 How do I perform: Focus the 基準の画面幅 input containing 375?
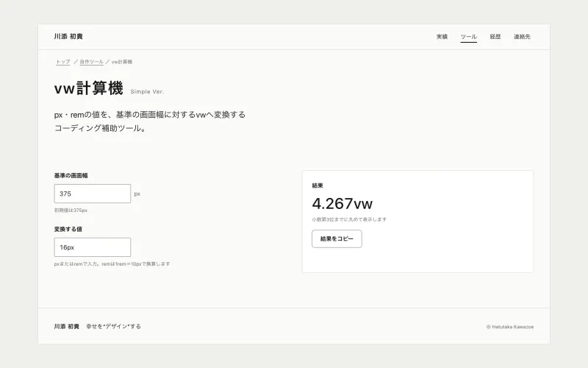tap(93, 194)
